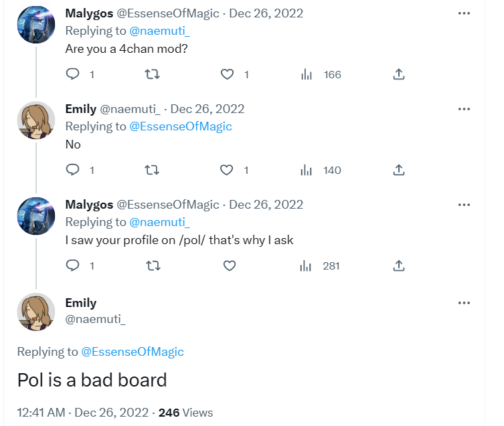Like the "I saw your profile on /pol/" tweet
Viewport: 504px width, 426px height.
pyautogui.click(x=229, y=266)
